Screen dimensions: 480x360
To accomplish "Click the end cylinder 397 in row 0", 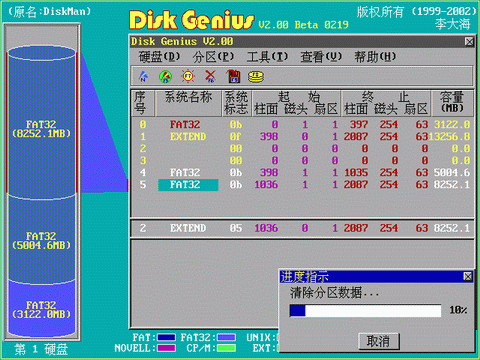I will [359, 125].
